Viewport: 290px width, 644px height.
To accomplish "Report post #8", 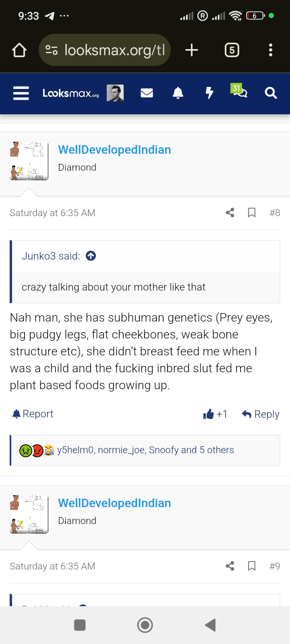I will pos(33,414).
